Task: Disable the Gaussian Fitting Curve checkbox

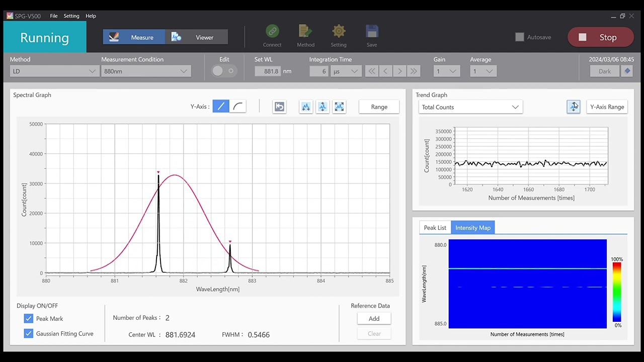Action: (x=29, y=334)
